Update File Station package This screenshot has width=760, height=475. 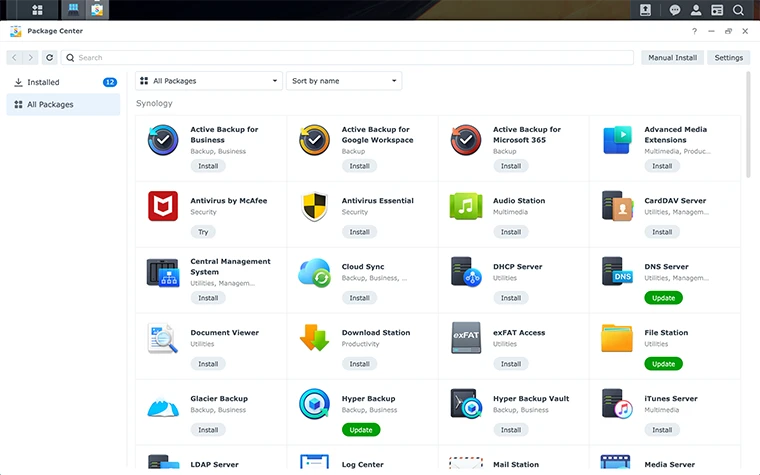coord(664,364)
